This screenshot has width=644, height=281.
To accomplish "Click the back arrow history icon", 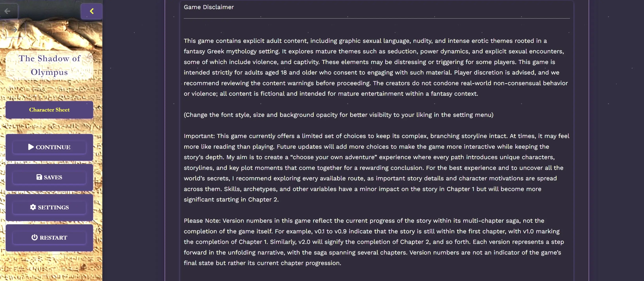I will [7, 11].
